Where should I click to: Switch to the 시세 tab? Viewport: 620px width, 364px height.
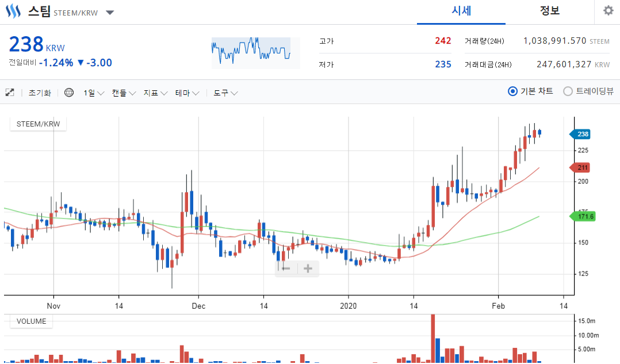click(461, 11)
